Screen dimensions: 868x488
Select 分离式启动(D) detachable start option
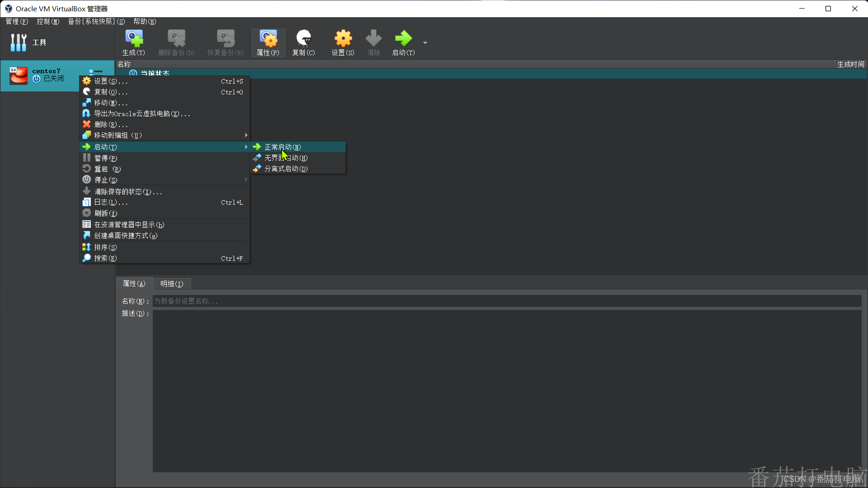(298, 169)
